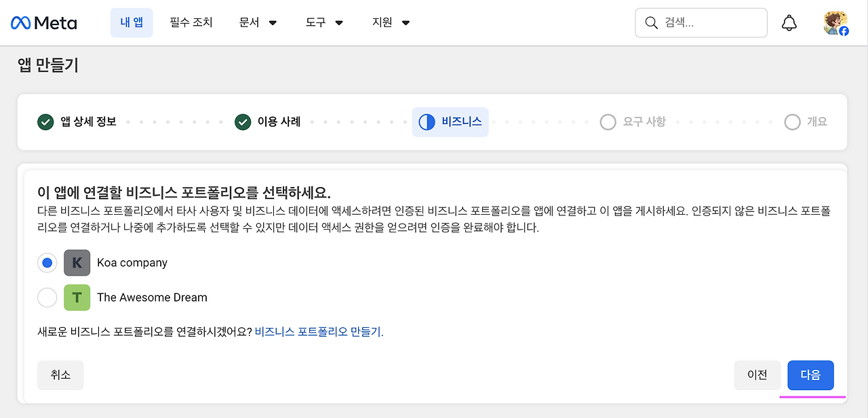Screen dimensions: 868x418
Task: Select The Awesome Dream radio button
Action: coord(47,297)
